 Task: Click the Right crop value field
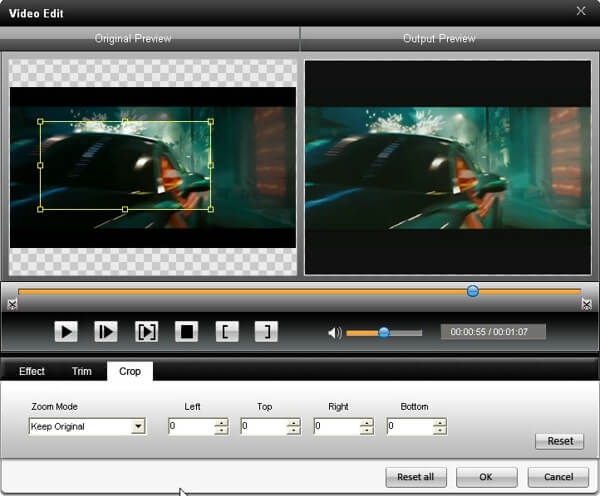point(337,426)
